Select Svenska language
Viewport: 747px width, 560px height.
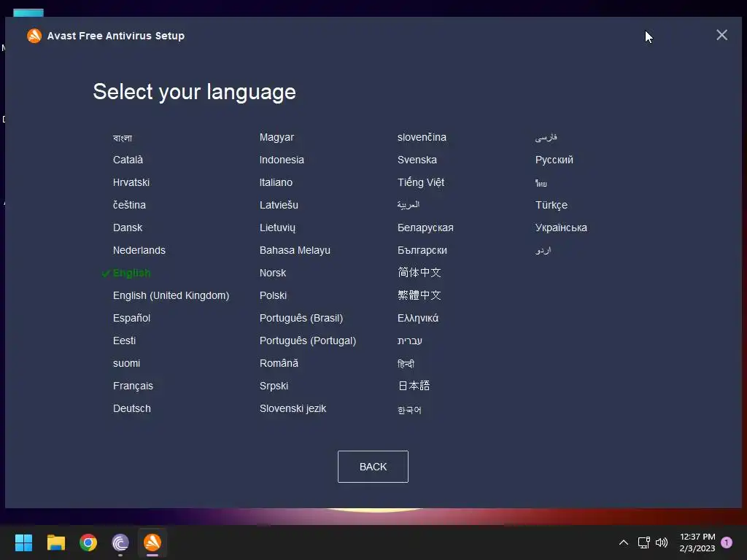[417, 160]
